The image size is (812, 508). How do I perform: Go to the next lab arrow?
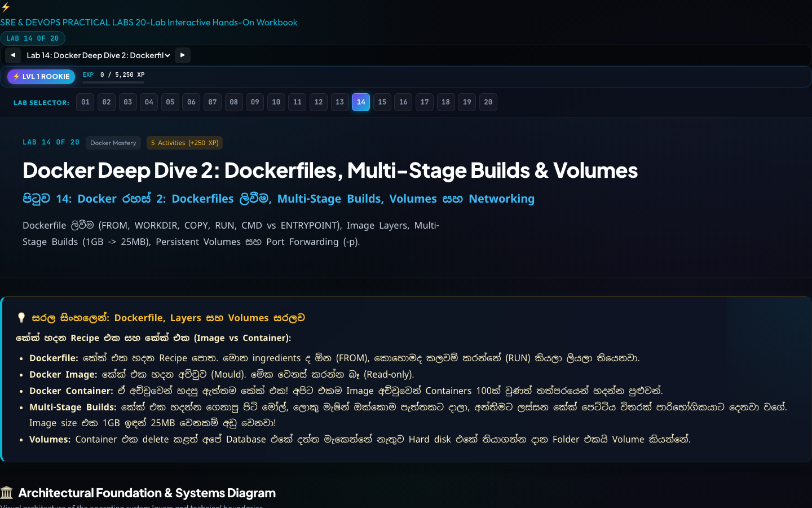tap(183, 55)
